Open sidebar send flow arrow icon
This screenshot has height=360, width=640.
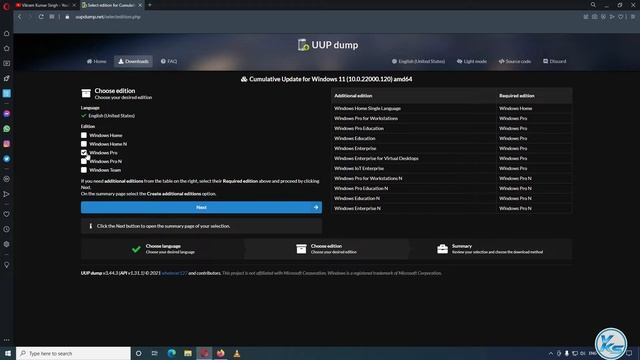(x=7, y=194)
